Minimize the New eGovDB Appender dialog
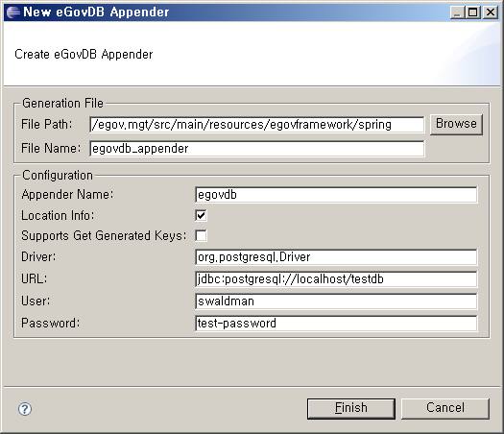The width and height of the screenshot is (504, 434). point(457,12)
